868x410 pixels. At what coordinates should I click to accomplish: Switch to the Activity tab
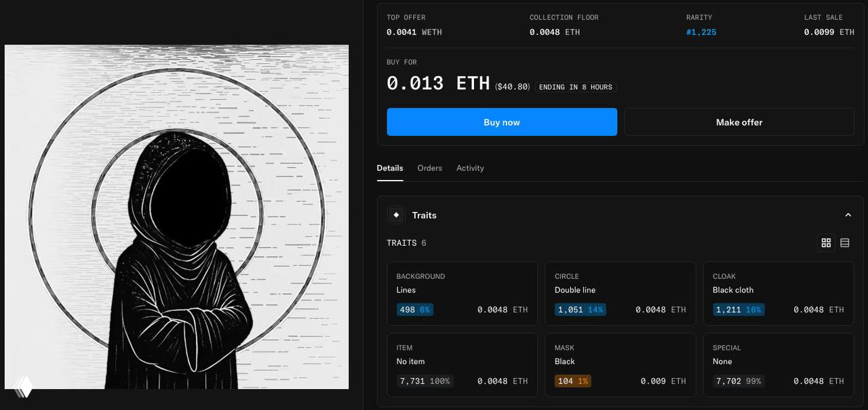click(470, 168)
